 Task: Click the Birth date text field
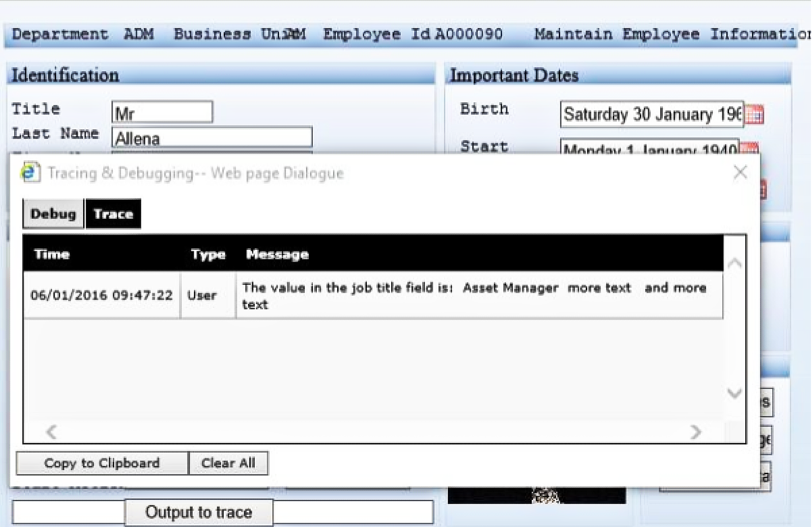(x=652, y=114)
